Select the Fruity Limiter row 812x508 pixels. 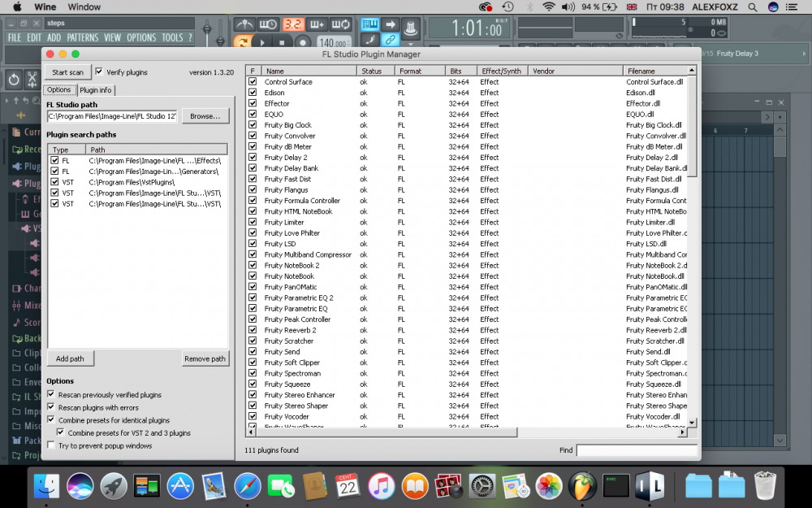tap(467, 223)
